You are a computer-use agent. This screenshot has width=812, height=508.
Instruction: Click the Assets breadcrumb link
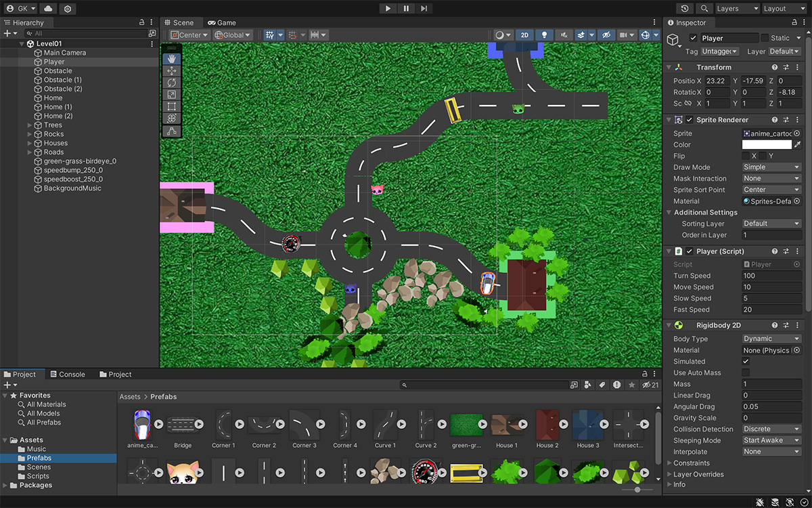tap(130, 397)
